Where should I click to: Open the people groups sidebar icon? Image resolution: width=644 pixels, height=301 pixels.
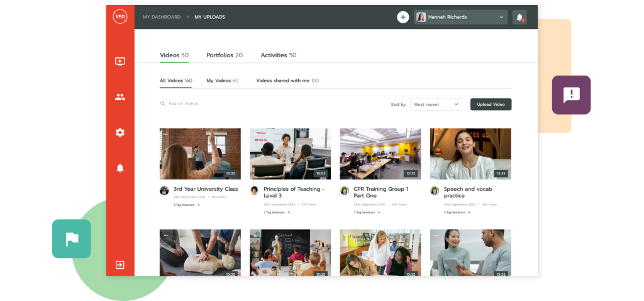pos(120,98)
